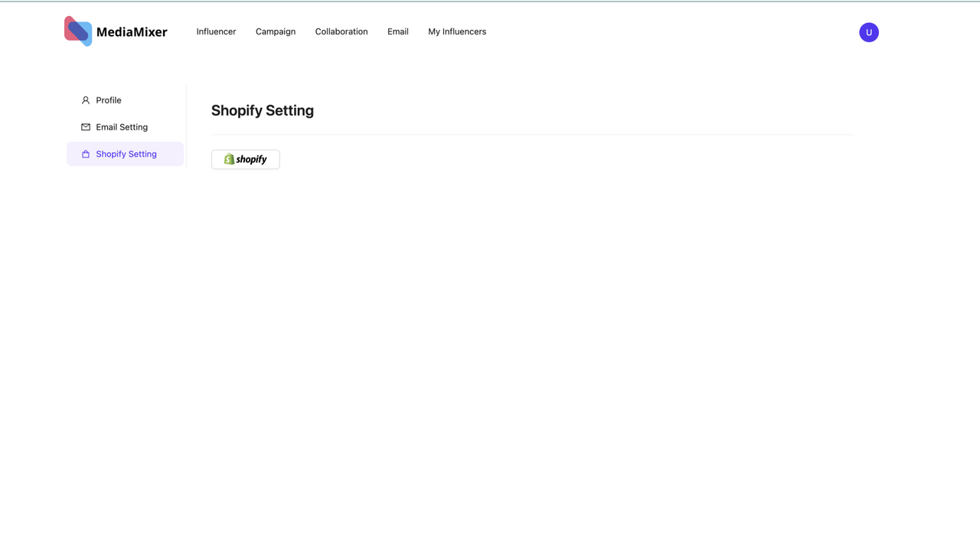Viewport: 980px width, 551px height.
Task: Click the Profile person icon in the sidebar
Action: [x=86, y=100]
